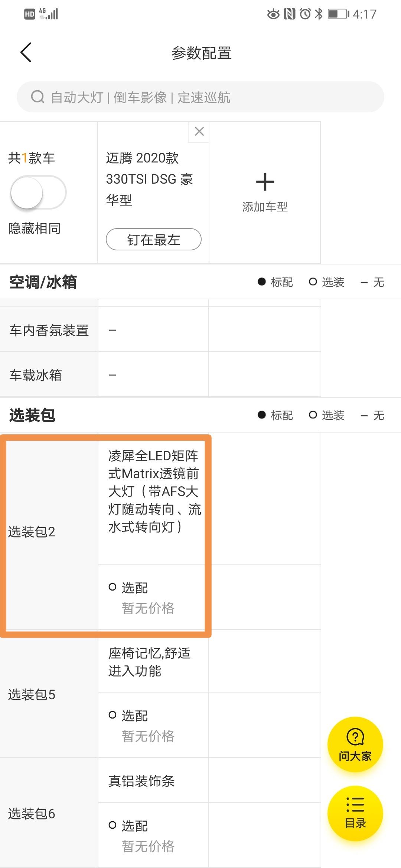Select 选配 option for 选装包2
The height and width of the screenshot is (868, 401).
pos(128,588)
